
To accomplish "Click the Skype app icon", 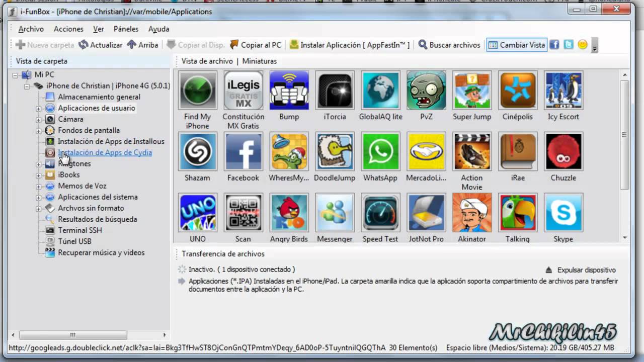I will coord(563,213).
